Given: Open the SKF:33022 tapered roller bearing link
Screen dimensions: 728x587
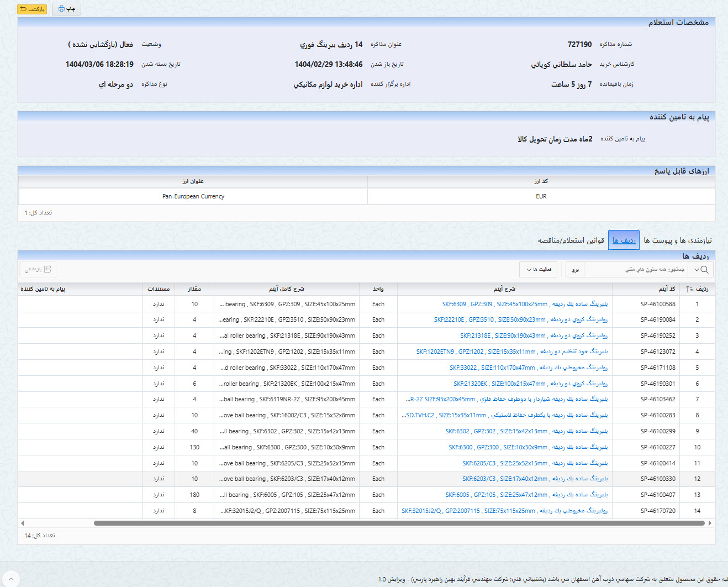Looking at the screenshot, I should click(528, 368).
